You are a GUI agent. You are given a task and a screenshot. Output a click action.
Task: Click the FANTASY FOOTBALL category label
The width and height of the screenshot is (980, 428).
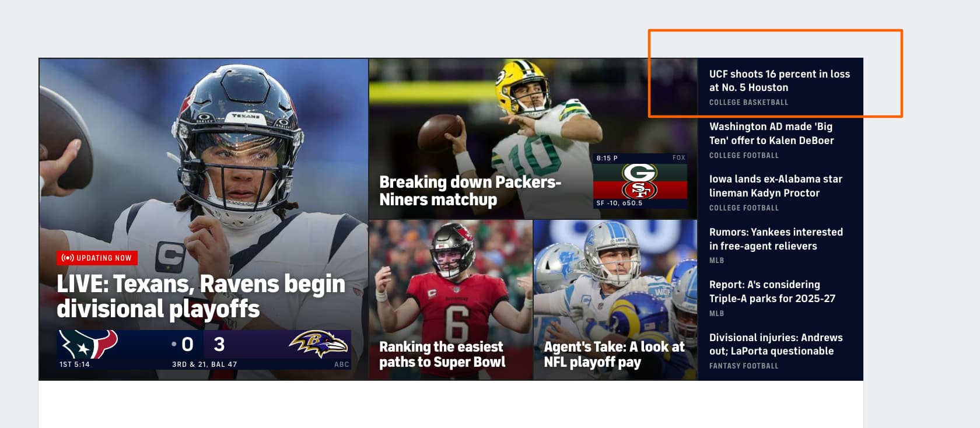(x=744, y=366)
